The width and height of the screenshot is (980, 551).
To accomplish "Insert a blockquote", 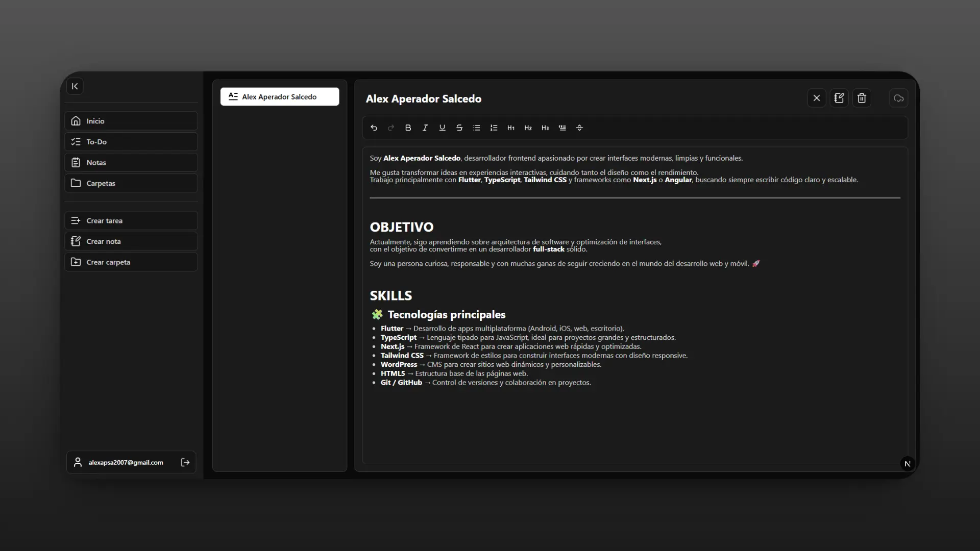I will pos(562,128).
